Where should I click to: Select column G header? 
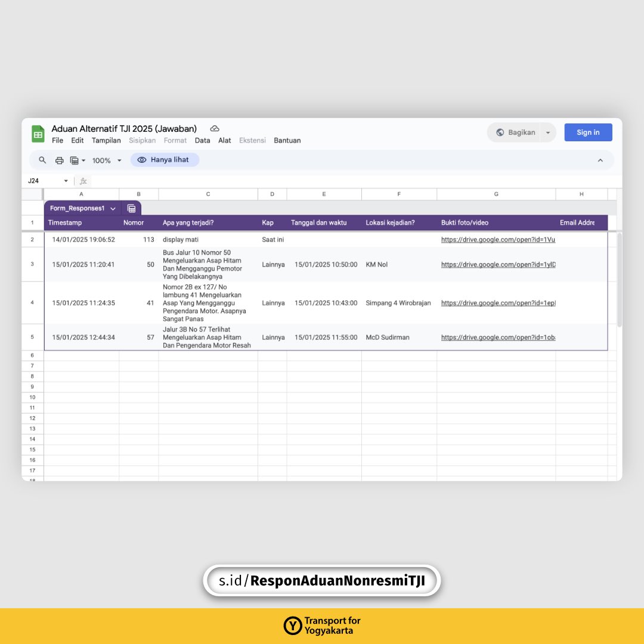tap(496, 194)
